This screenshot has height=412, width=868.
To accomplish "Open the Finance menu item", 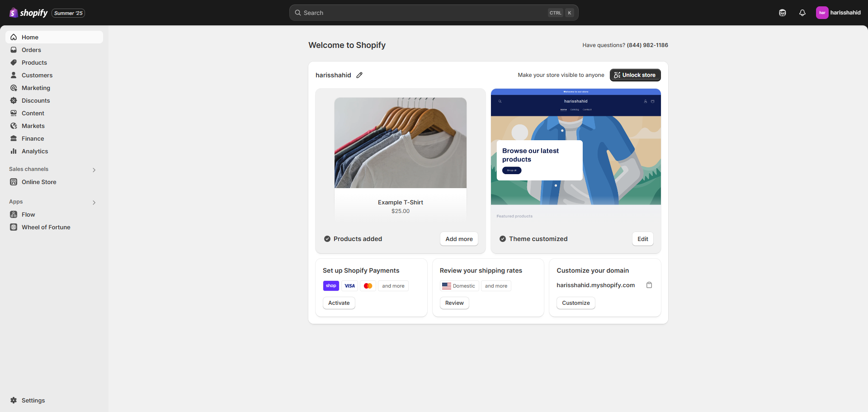I will pyautogui.click(x=54, y=138).
